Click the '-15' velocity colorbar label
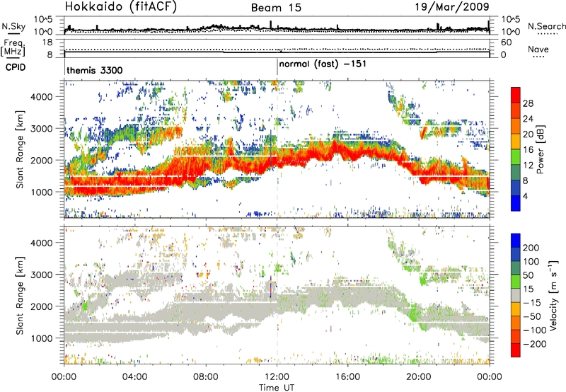This screenshot has width=566, height=392. pyautogui.click(x=532, y=303)
